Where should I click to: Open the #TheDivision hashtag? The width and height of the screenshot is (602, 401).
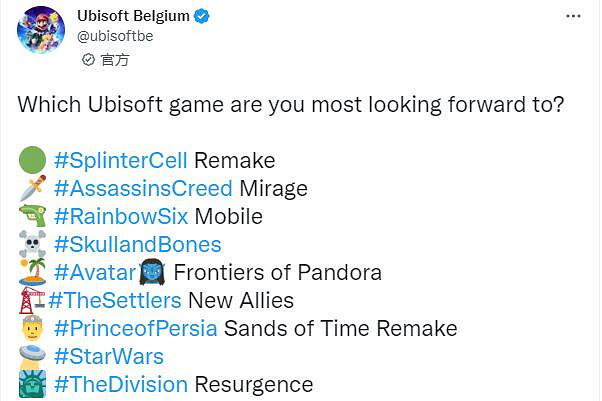tap(120, 384)
